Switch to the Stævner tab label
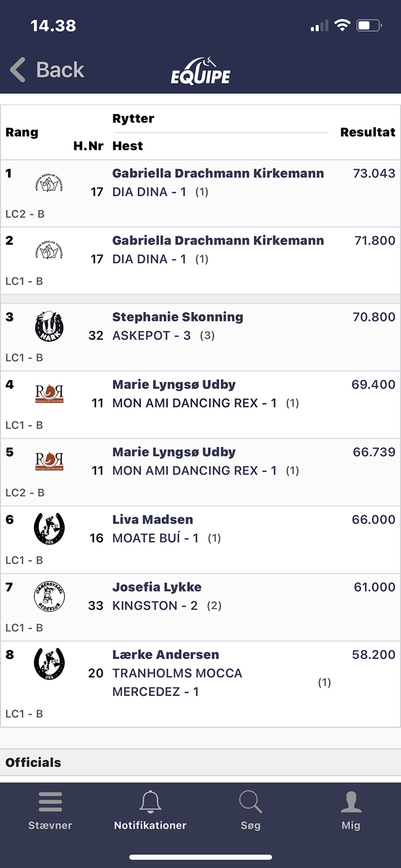This screenshot has height=868, width=401. (50, 825)
